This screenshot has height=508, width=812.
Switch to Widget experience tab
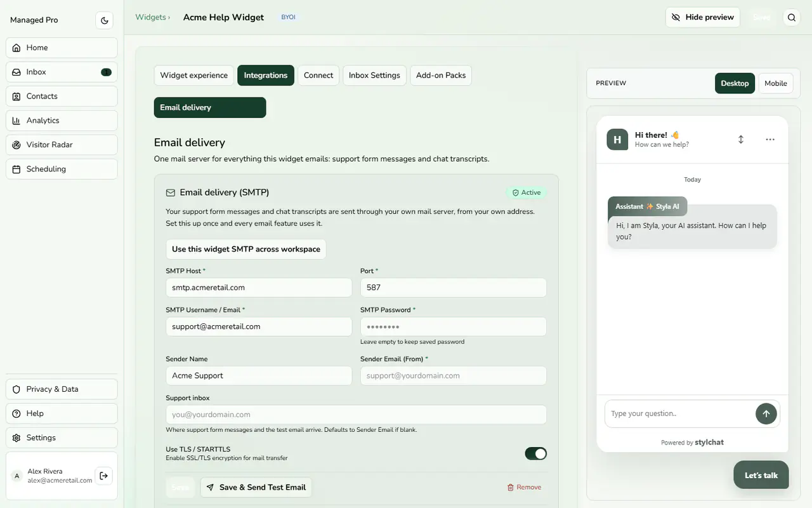[x=193, y=75]
